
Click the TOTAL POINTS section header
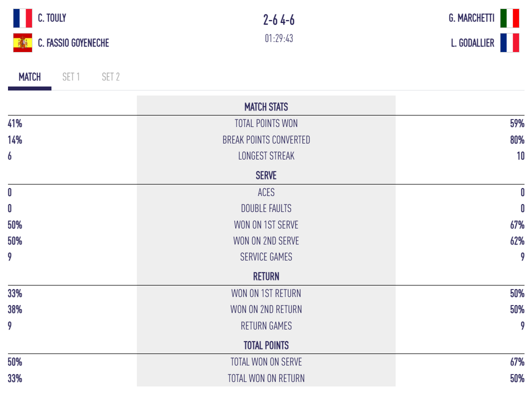coord(266,345)
